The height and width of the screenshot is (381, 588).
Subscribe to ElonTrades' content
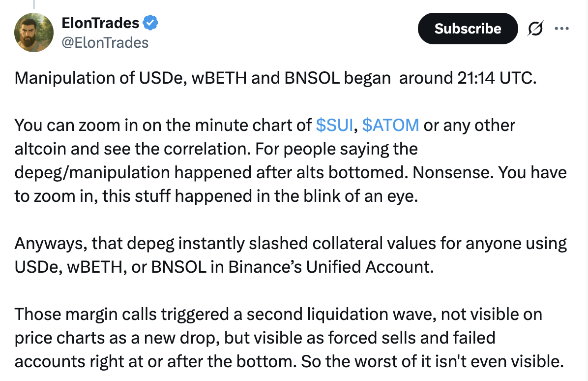click(467, 29)
